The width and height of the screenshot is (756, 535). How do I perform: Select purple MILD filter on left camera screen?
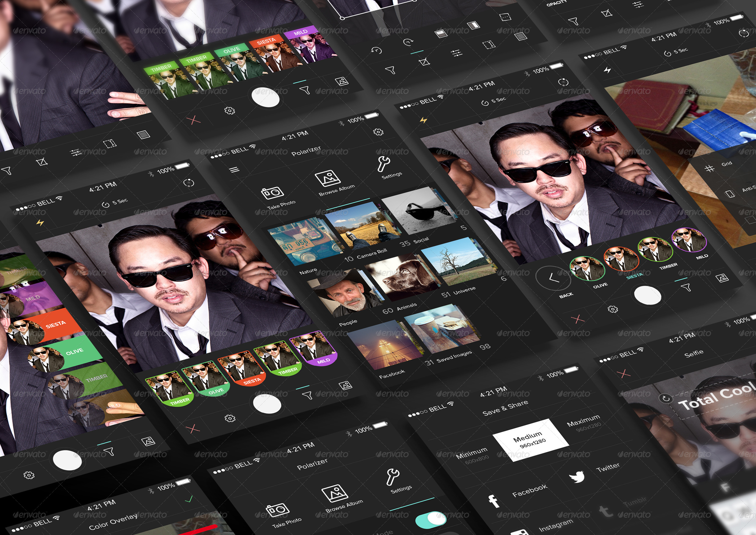pyautogui.click(x=313, y=349)
